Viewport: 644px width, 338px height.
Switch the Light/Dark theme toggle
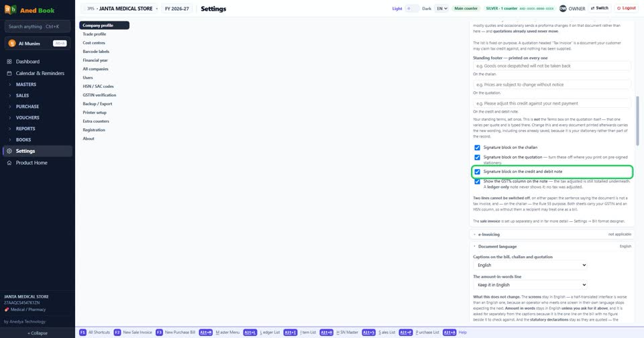click(412, 8)
